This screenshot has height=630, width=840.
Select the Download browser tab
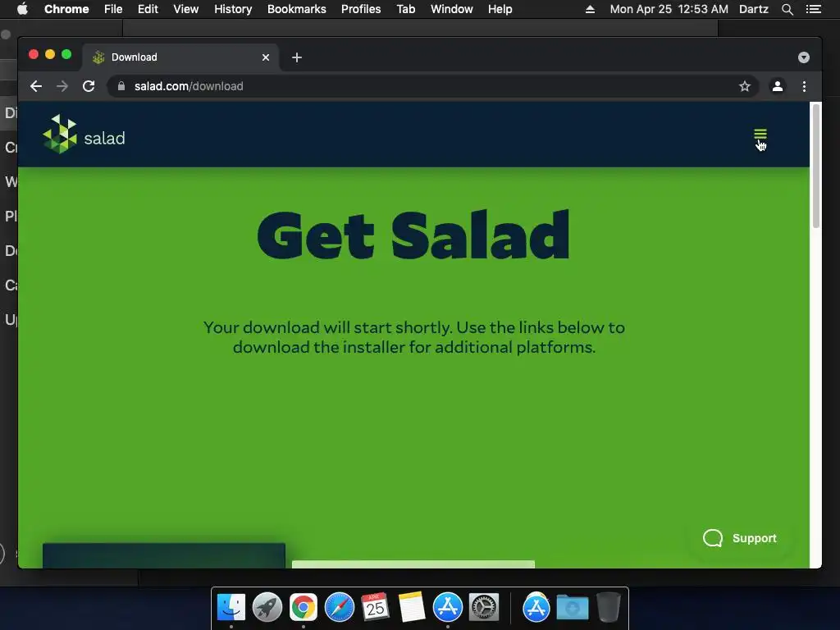[180, 57]
